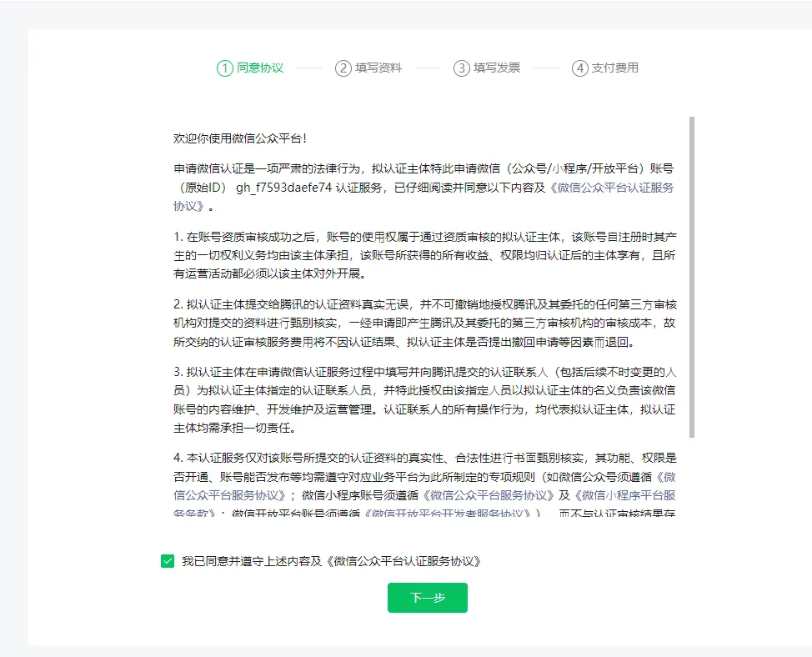Click the step 2 circled number icon

(x=343, y=68)
